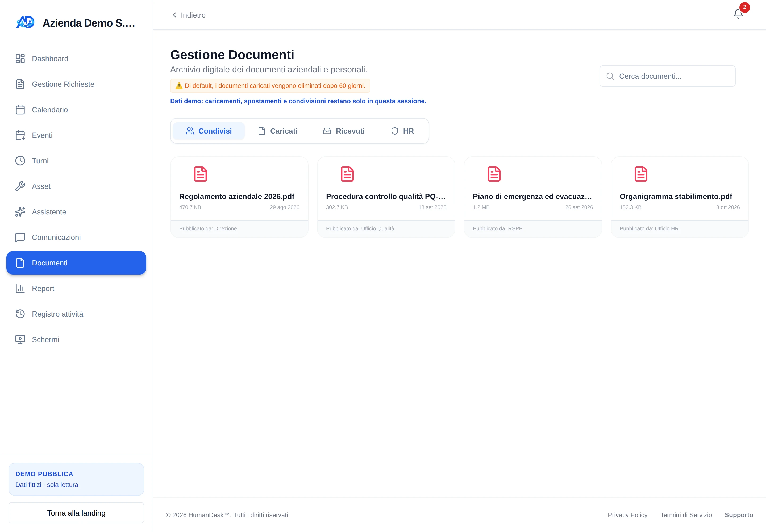Go back with the Indietro link

point(189,15)
